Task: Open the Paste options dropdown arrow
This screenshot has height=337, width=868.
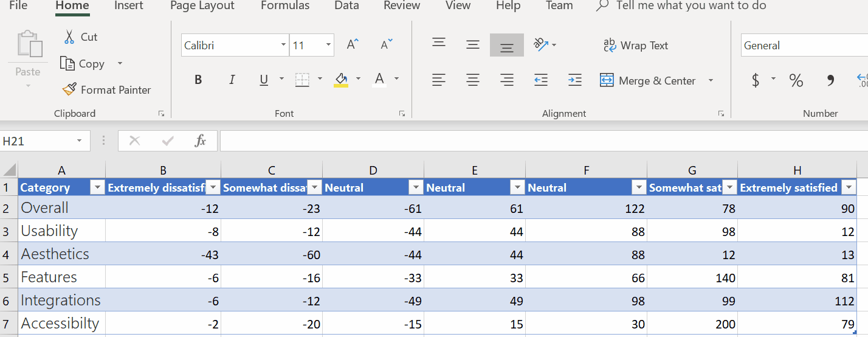Action: pyautogui.click(x=28, y=86)
